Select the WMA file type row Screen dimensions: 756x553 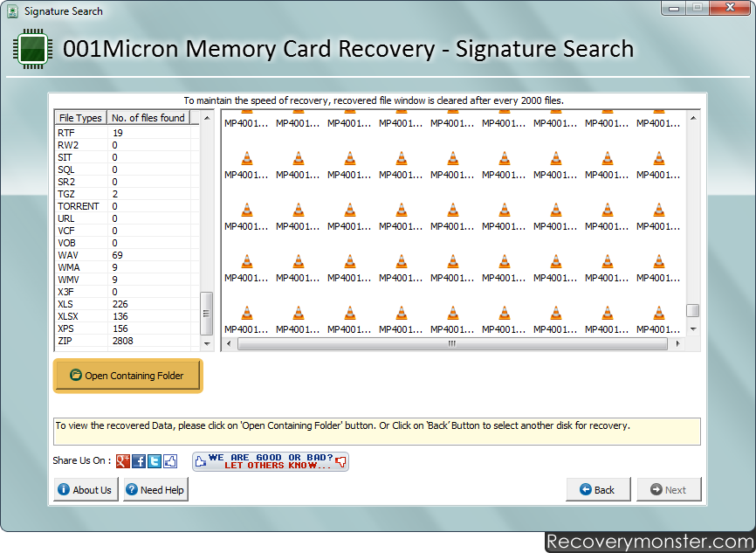[127, 267]
